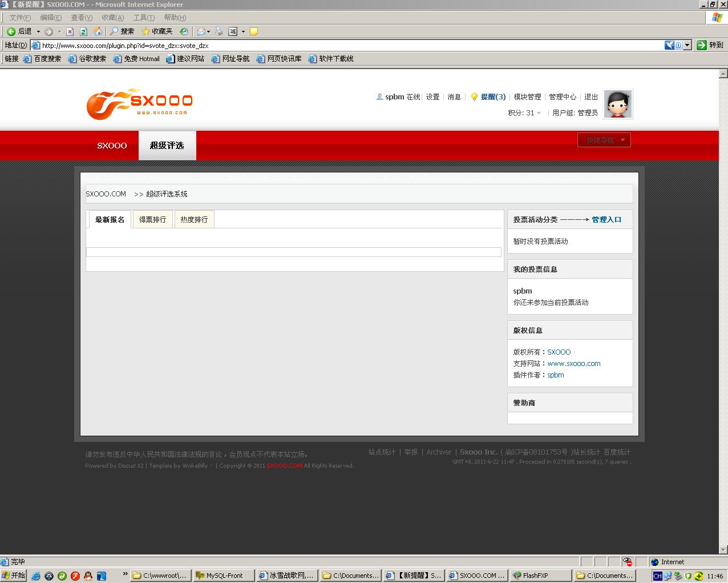Open the Search (搜索) toolbar button

122,31
